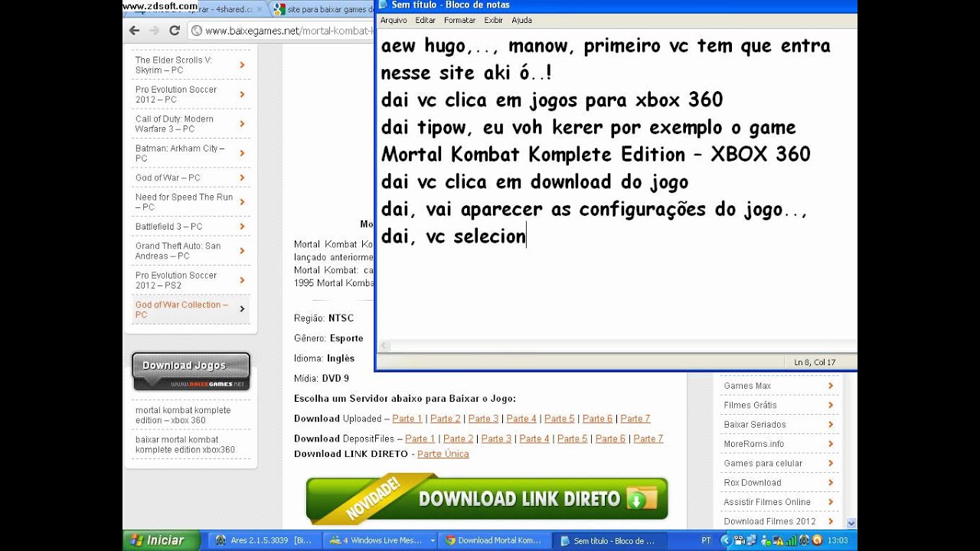This screenshot has width=980, height=551.
Task: Open the Games para celular sidebar link
Action: pos(763,464)
